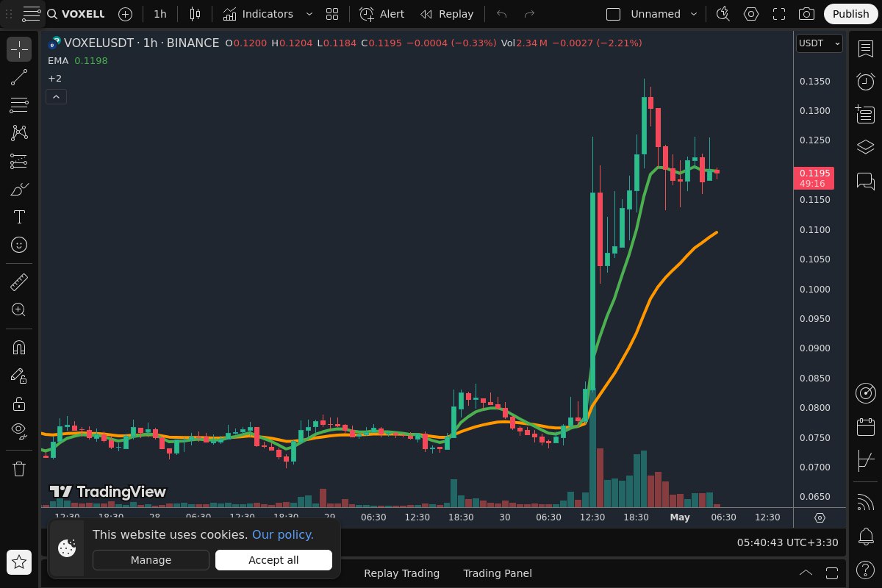
Task: Open the notifications bell
Action: [x=865, y=535]
